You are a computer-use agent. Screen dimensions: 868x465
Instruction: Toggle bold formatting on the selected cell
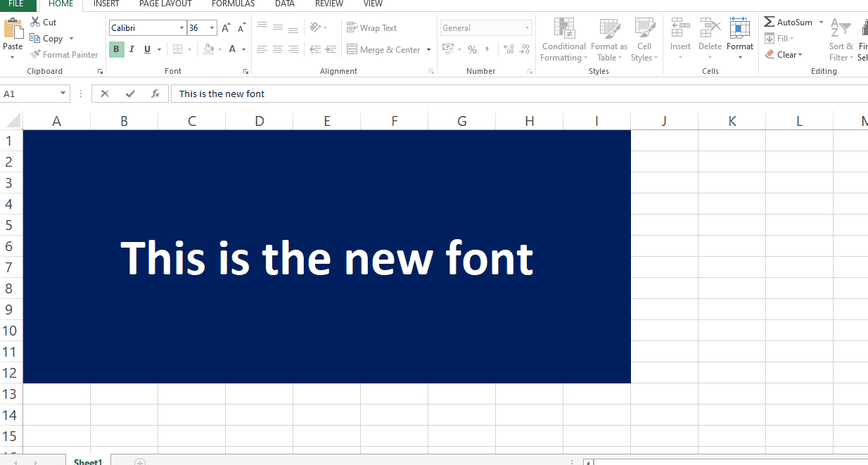[x=115, y=49]
